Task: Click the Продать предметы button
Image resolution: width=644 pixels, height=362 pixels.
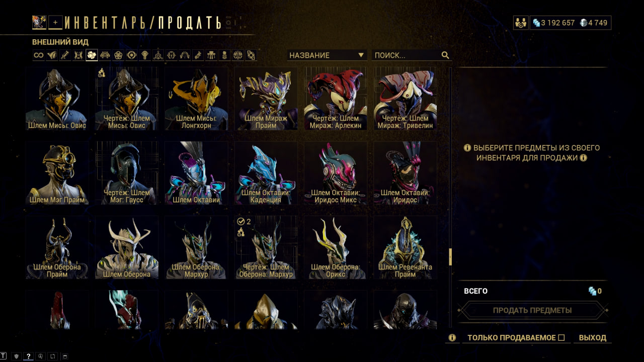Action: [532, 310]
